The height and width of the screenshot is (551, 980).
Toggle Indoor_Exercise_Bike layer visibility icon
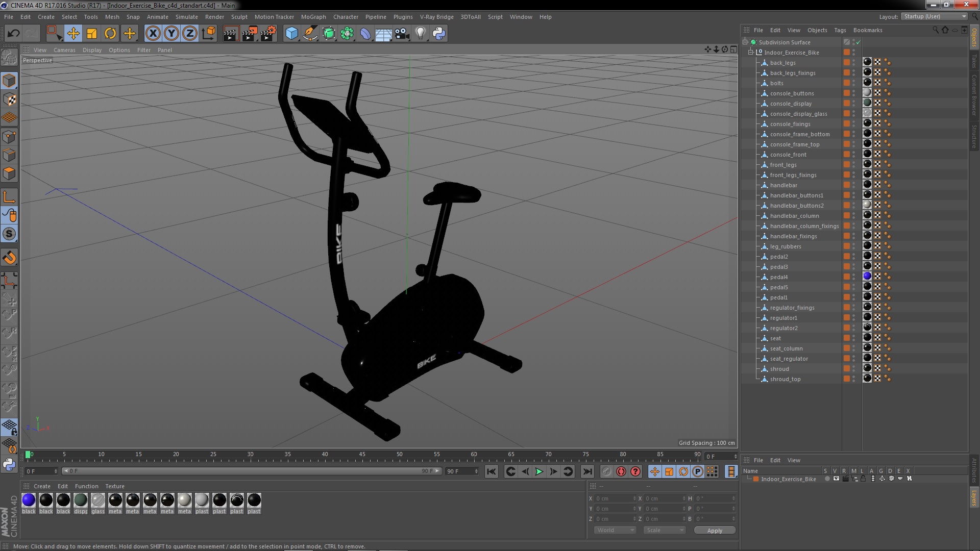tap(836, 479)
